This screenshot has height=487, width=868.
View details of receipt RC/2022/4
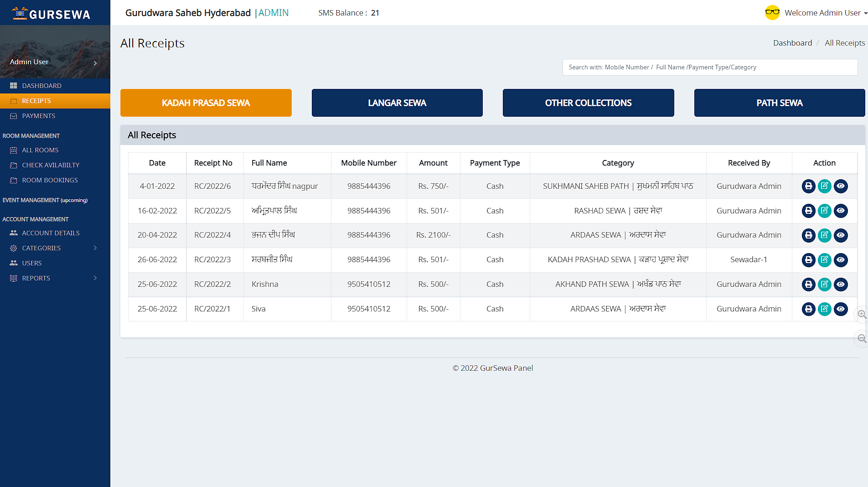pyautogui.click(x=841, y=235)
